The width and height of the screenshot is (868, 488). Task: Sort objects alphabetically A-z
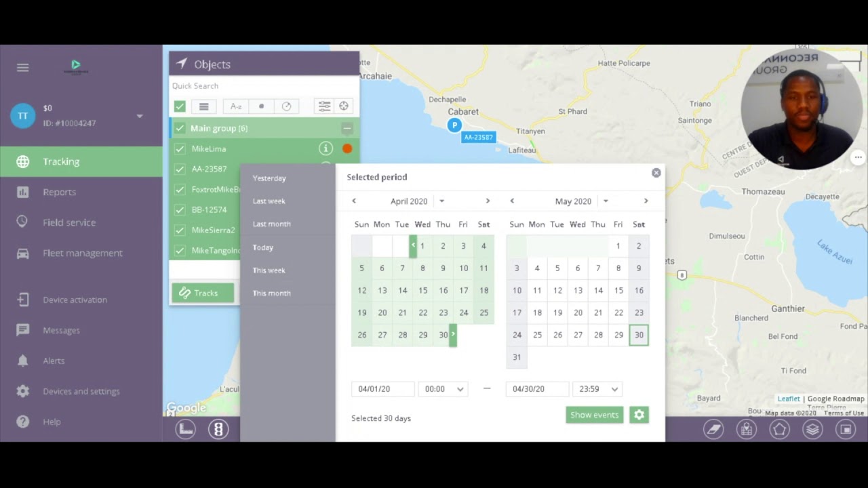(236, 106)
